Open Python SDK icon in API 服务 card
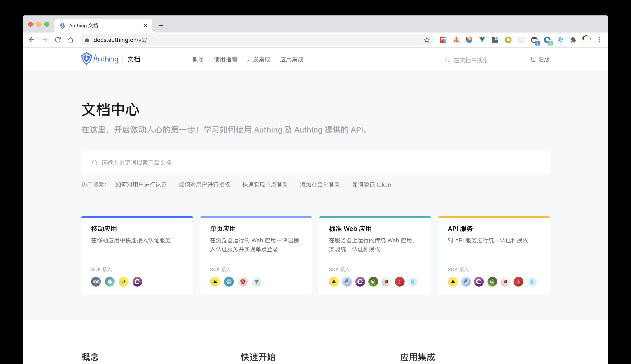631x364 pixels. click(x=466, y=282)
